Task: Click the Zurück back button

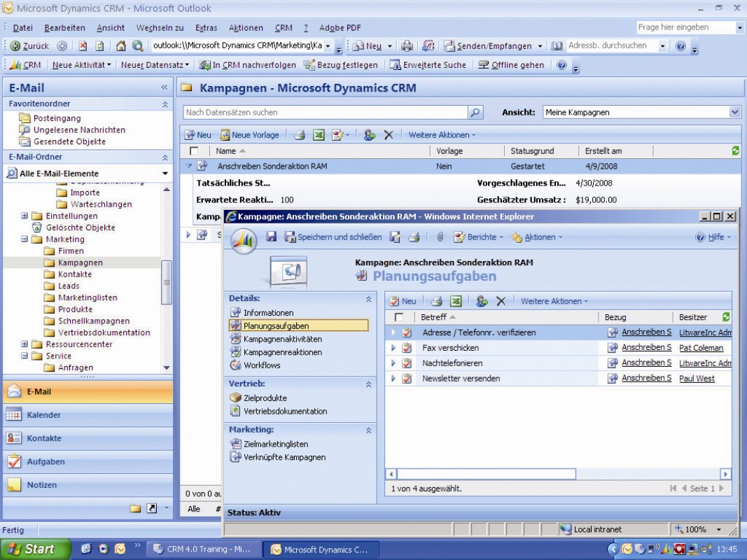Action: (x=29, y=45)
